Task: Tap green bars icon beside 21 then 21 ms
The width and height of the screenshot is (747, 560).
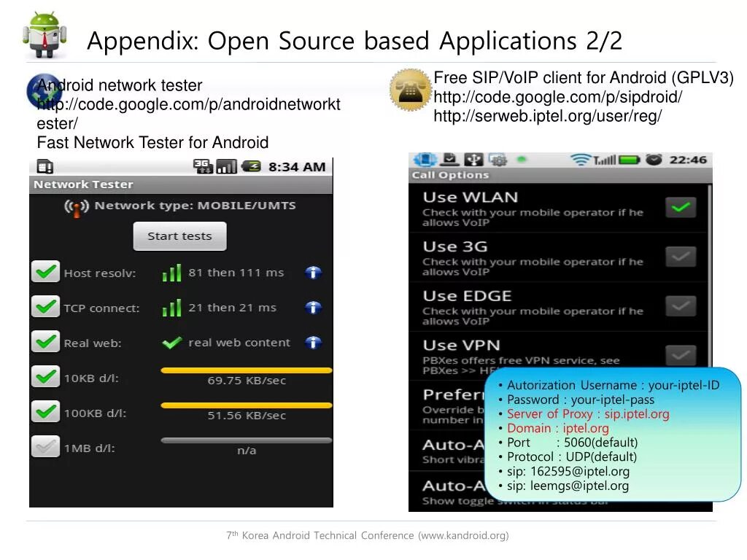Action: point(172,308)
